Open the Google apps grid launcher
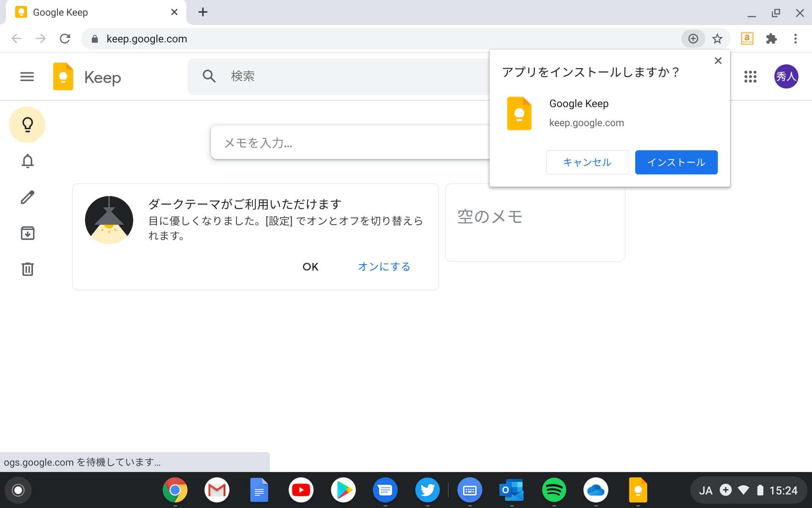 pyautogui.click(x=750, y=77)
